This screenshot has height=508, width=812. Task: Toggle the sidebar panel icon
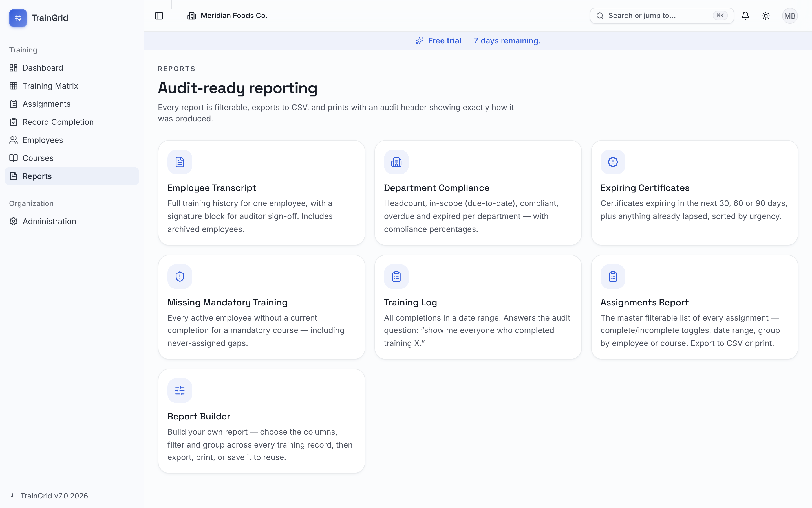pyautogui.click(x=159, y=16)
